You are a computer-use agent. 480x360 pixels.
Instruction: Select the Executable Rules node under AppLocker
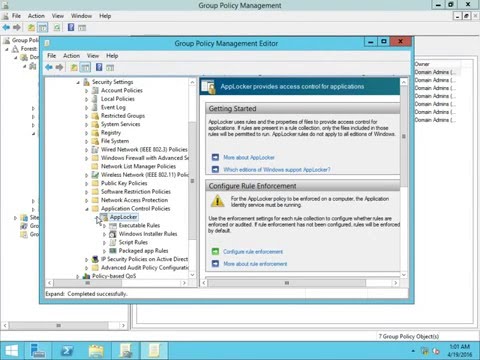[139, 225]
